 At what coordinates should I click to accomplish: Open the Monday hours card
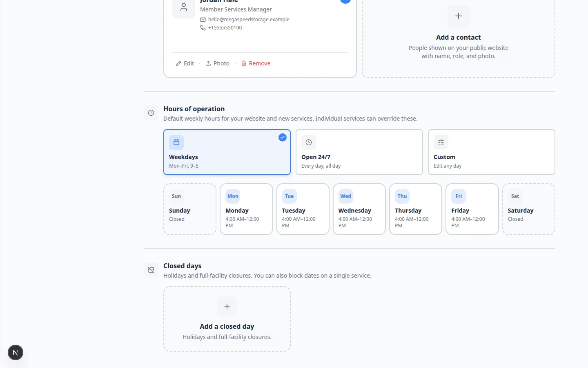coord(246,209)
